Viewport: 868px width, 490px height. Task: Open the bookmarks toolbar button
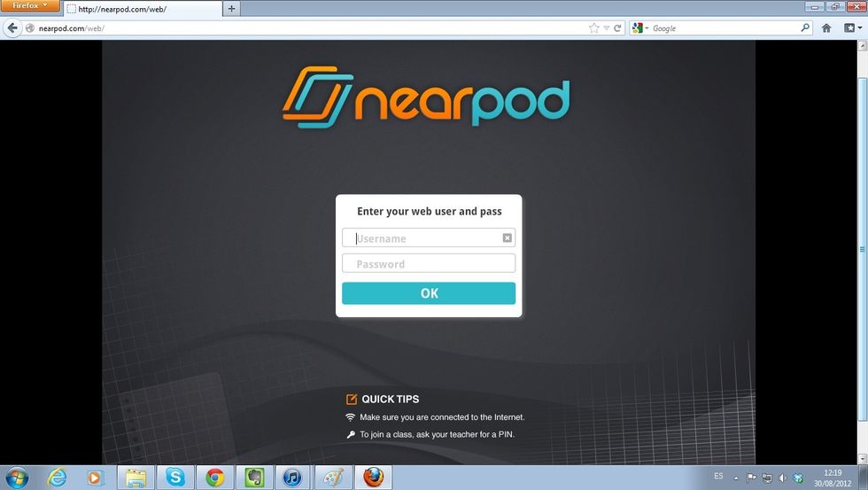coord(851,28)
